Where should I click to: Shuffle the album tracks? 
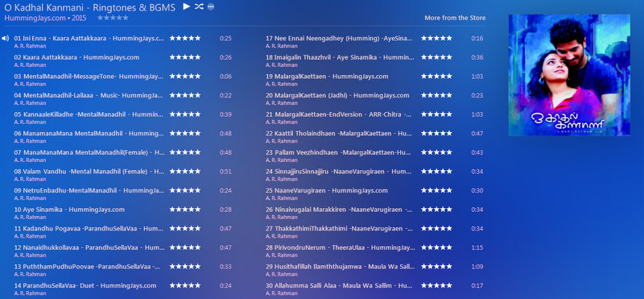(199, 6)
